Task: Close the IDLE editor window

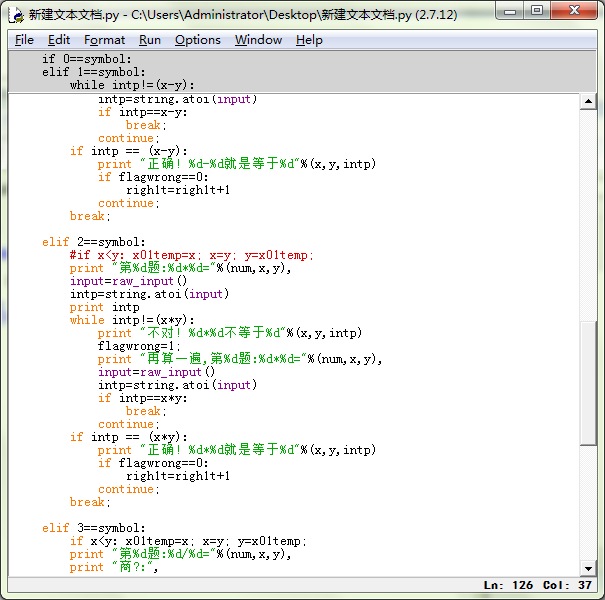Action: click(x=574, y=11)
